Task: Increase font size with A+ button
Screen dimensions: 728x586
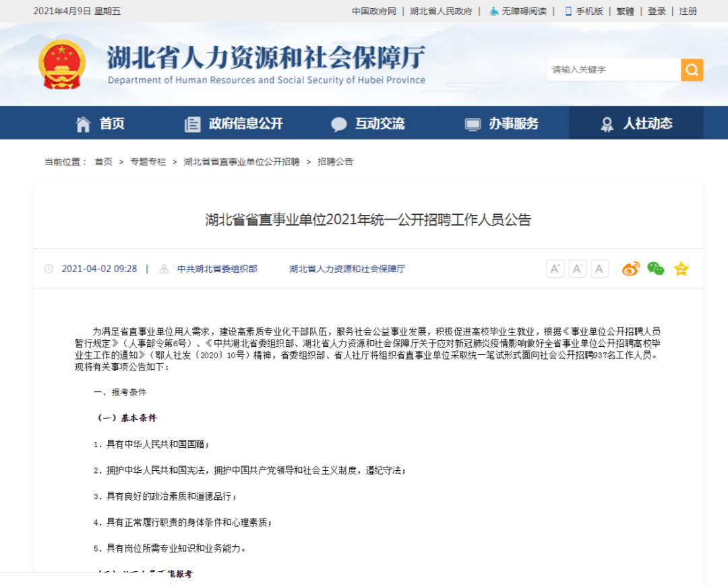Action: click(x=555, y=269)
